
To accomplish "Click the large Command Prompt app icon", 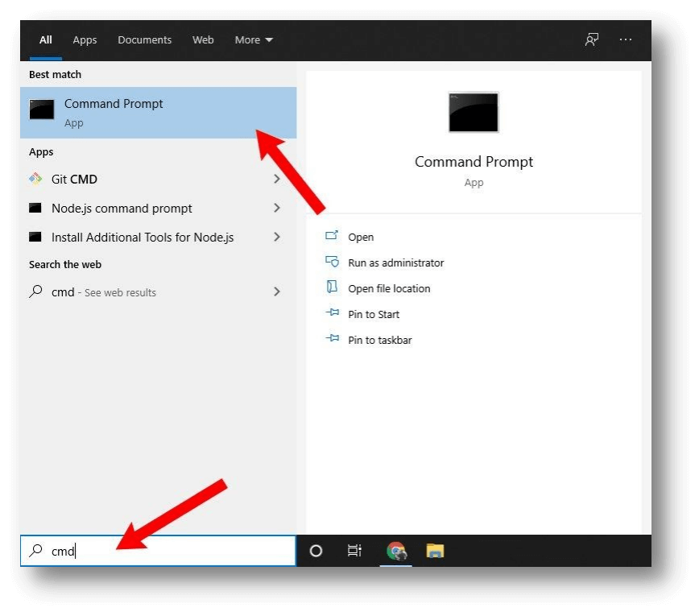I will coord(474,113).
